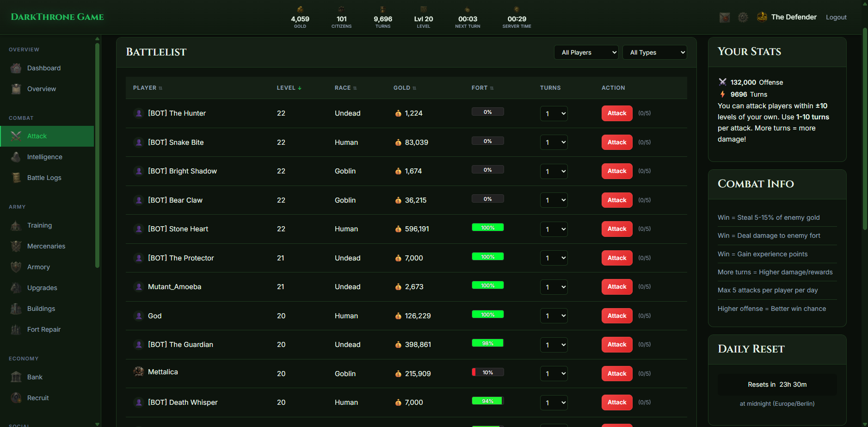Open the Intelligence icon in sidebar
The width and height of the screenshot is (868, 427).
tap(16, 157)
